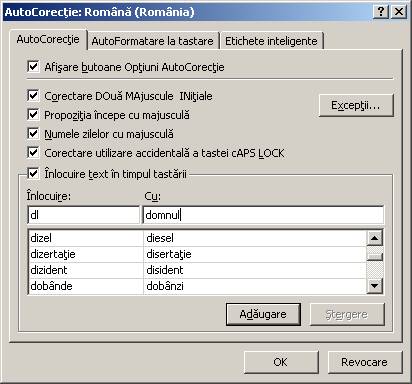412x384 pixels.
Task: Click the help question mark icon
Action: (381, 12)
